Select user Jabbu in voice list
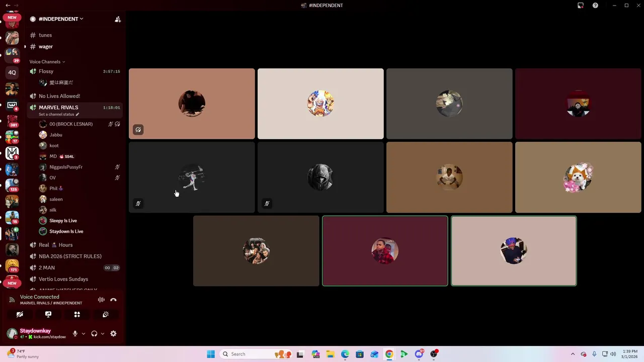The height and width of the screenshot is (362, 644). [x=56, y=135]
